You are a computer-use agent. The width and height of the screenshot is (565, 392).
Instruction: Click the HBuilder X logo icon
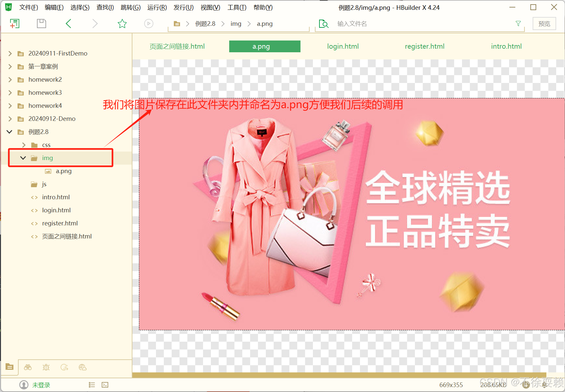coord(9,7)
